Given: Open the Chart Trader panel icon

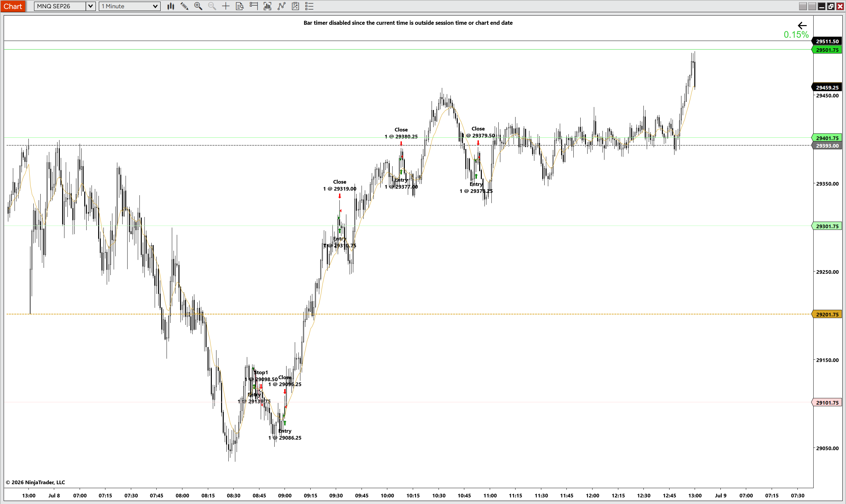Looking at the screenshot, I should [254, 6].
